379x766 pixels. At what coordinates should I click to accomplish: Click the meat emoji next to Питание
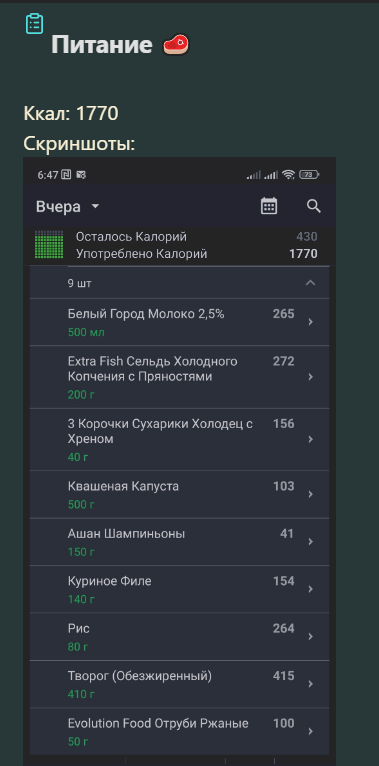click(x=176, y=44)
